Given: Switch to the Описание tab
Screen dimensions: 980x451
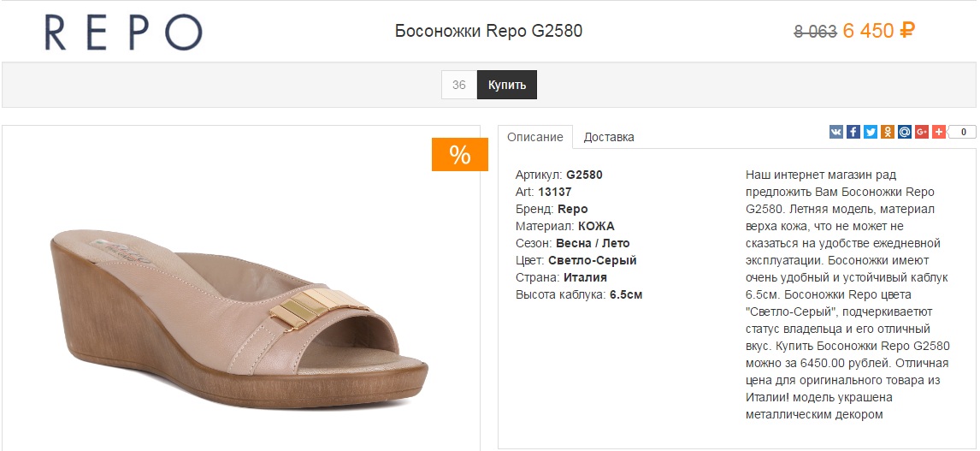Looking at the screenshot, I should coord(534,137).
